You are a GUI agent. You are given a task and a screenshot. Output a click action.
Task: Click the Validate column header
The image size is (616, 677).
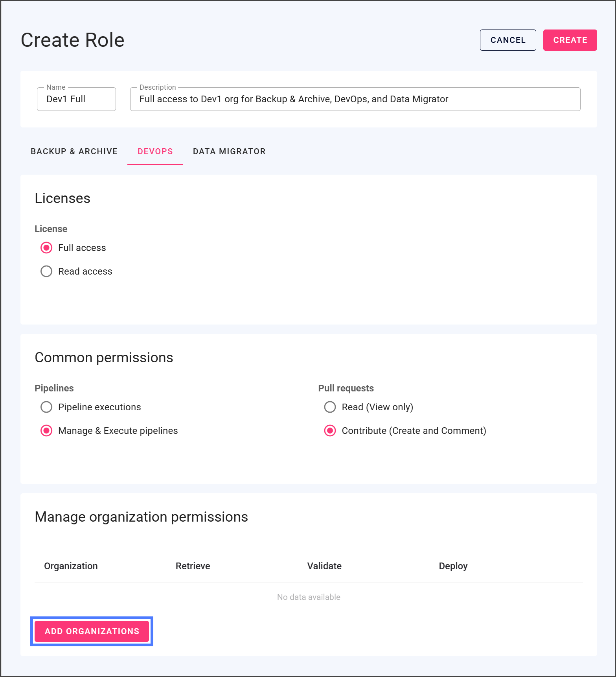coord(324,566)
